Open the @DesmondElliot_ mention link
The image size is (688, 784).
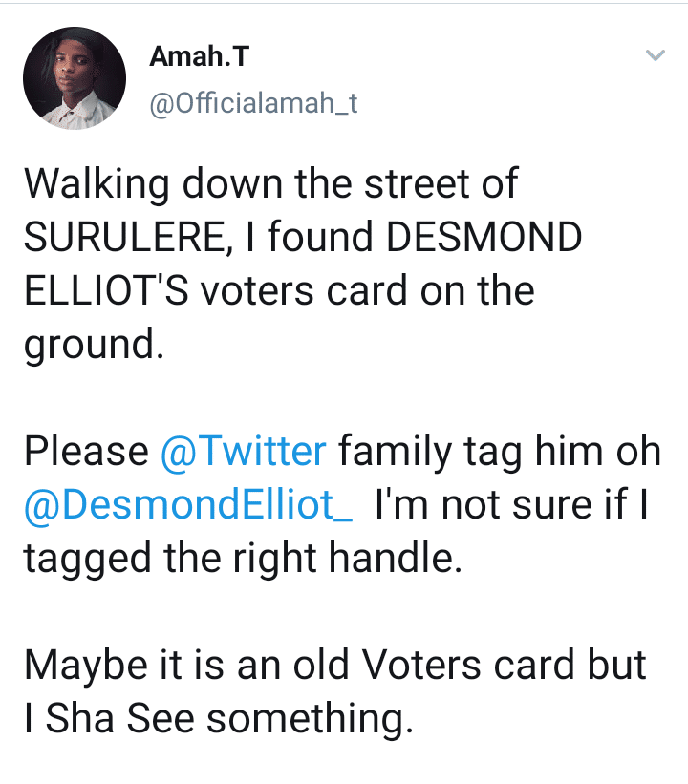[188, 505]
